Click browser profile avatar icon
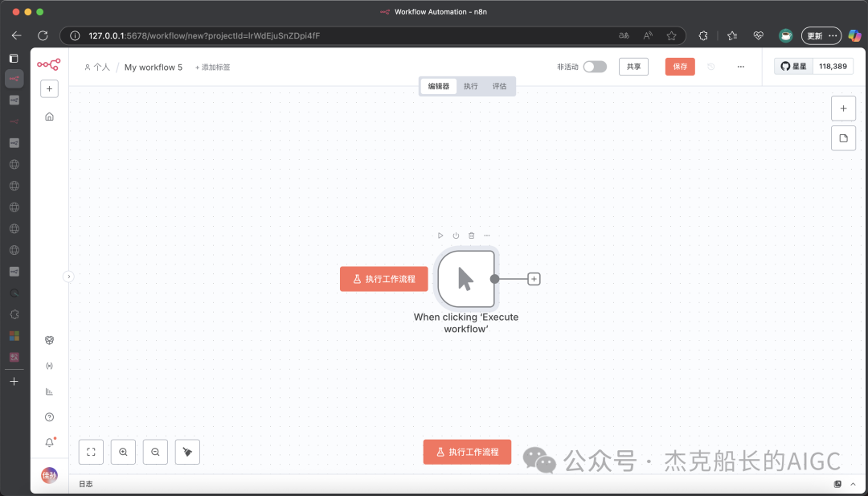The image size is (868, 496). click(x=785, y=35)
